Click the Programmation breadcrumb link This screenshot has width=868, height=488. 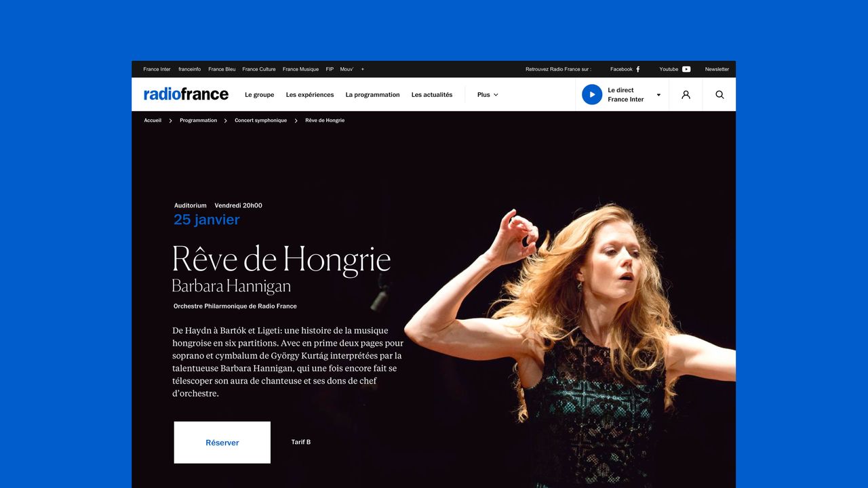pos(198,121)
